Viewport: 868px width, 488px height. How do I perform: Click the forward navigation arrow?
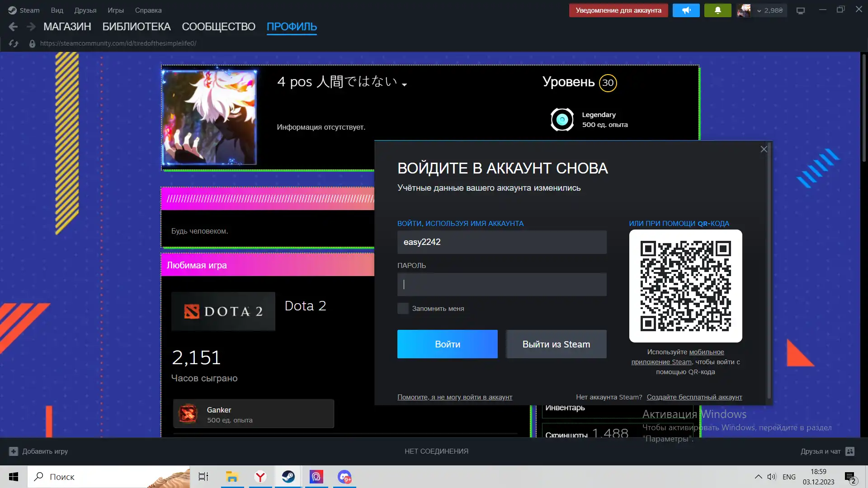[31, 27]
